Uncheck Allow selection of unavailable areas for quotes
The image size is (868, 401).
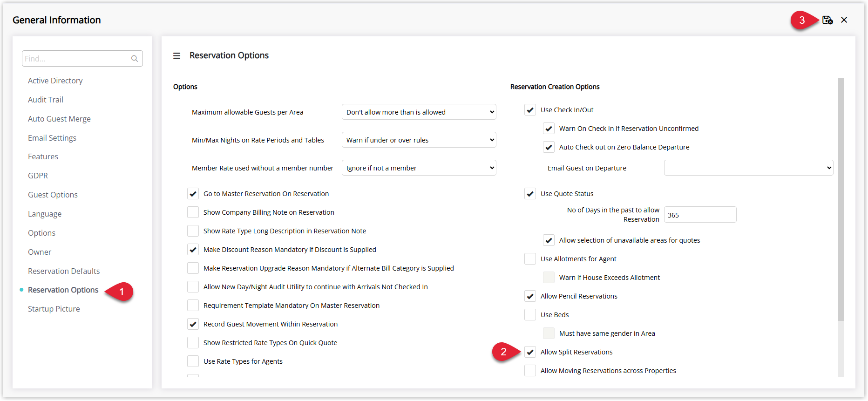549,240
